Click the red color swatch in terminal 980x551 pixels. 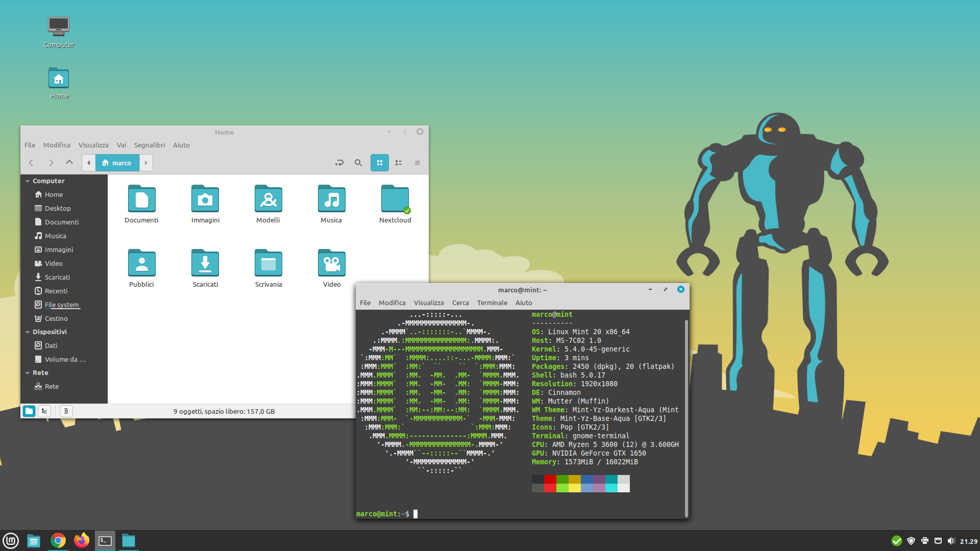tap(550, 479)
